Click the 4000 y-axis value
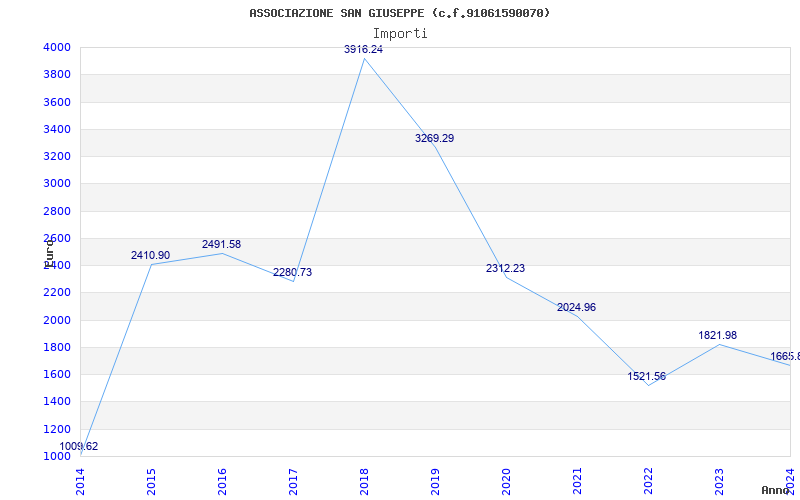The width and height of the screenshot is (800, 500). (x=56, y=47)
